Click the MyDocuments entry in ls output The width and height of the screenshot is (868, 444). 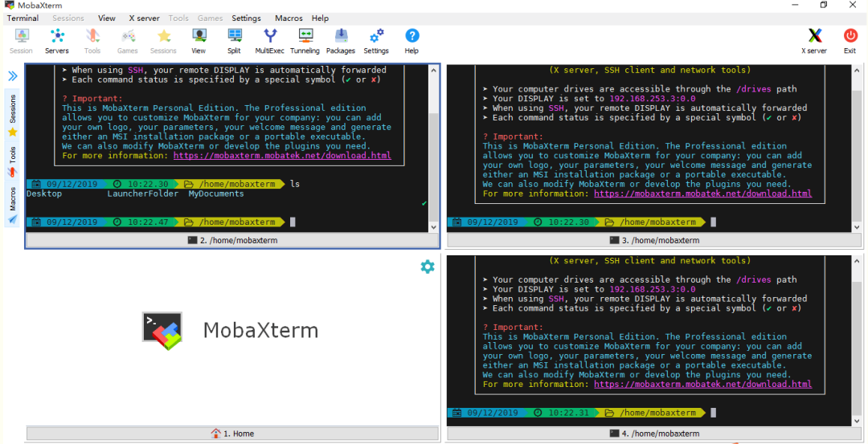tap(216, 194)
